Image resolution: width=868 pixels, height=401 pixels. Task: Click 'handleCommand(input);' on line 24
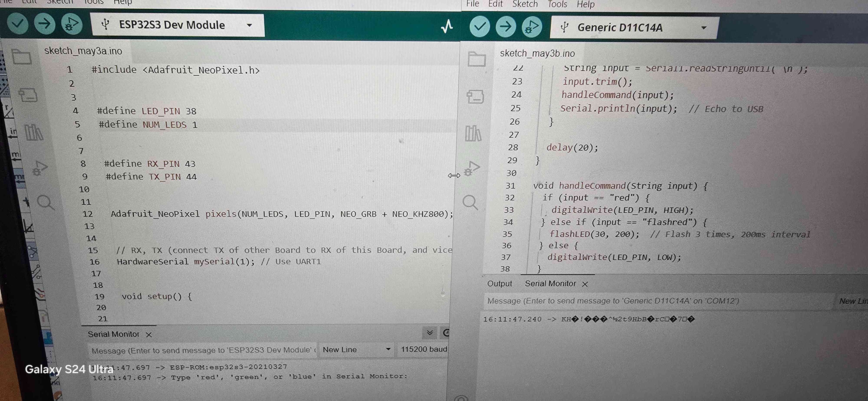[x=617, y=95]
